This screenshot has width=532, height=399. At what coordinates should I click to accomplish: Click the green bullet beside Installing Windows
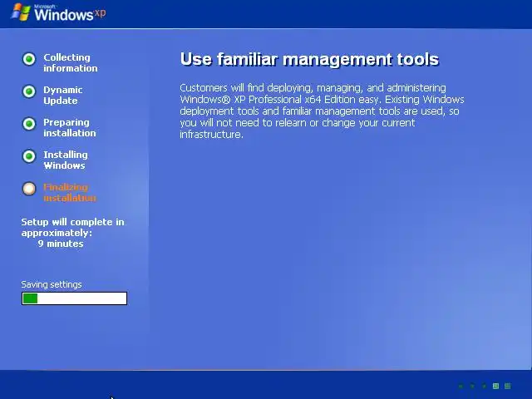(x=29, y=156)
